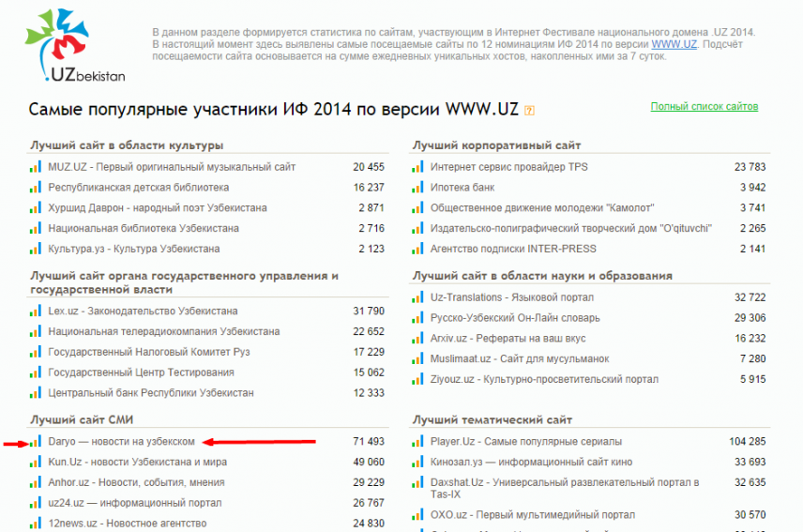The height and width of the screenshot is (532, 803).
Task: Open Ziyouz.uz - Культурно-просветительский портал
Action: pos(544,379)
